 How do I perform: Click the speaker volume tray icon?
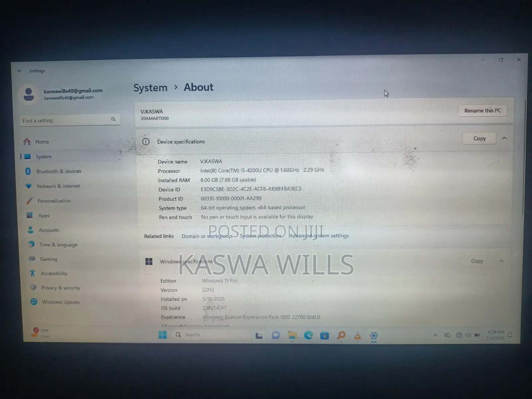pyautogui.click(x=468, y=335)
